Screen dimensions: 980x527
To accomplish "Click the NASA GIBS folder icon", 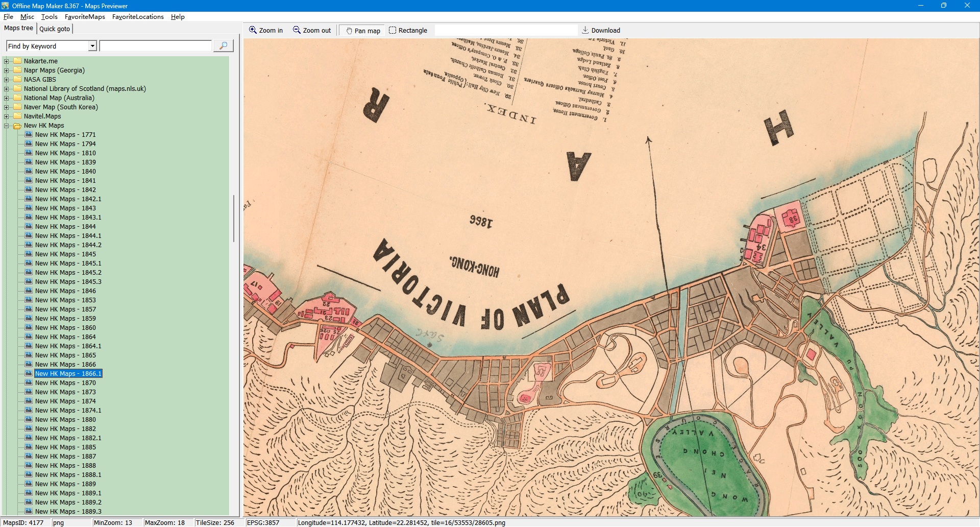I will tap(17, 80).
